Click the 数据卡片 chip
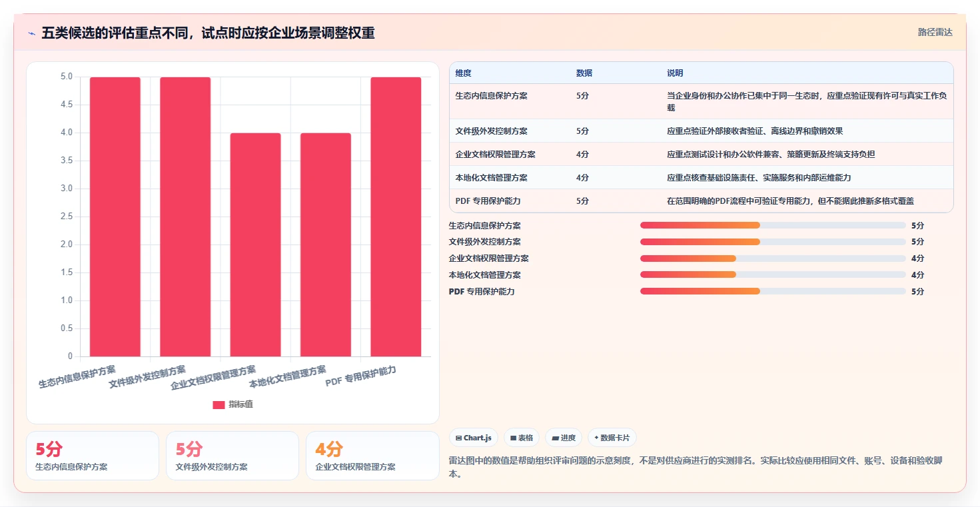 pos(612,438)
